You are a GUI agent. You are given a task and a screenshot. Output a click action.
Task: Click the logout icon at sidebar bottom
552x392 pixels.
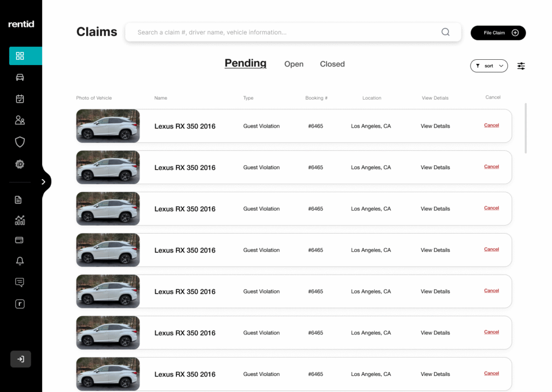coord(20,359)
